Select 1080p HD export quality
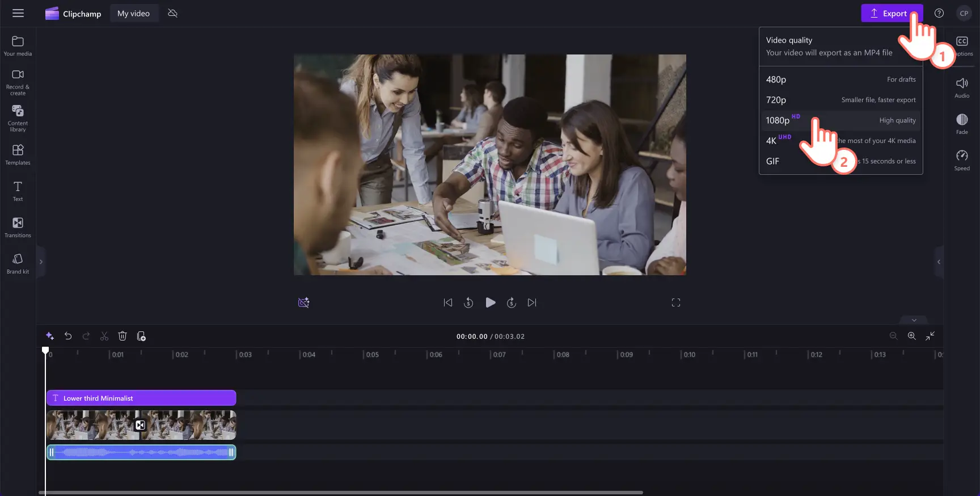 [840, 120]
